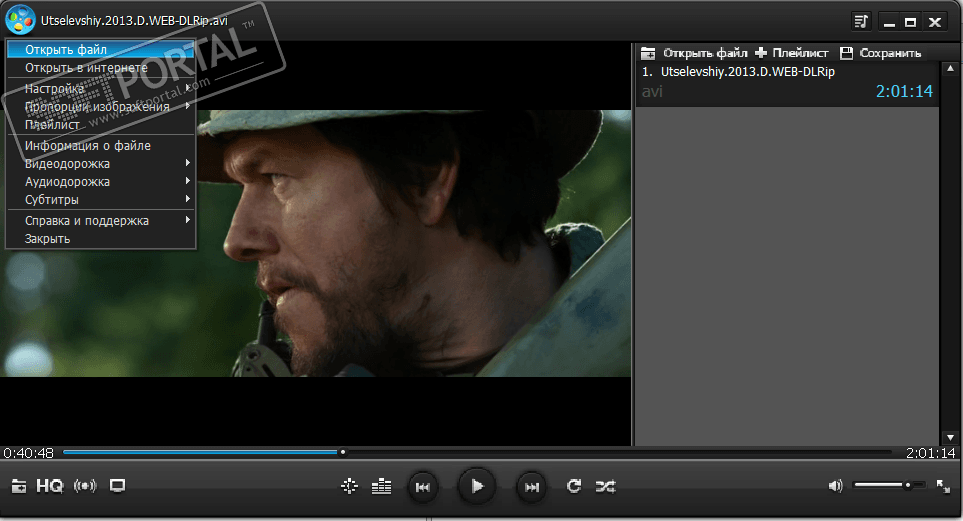Viewport: 963px width, 521px height.
Task: Click the video seek progress bar
Action: [477, 452]
